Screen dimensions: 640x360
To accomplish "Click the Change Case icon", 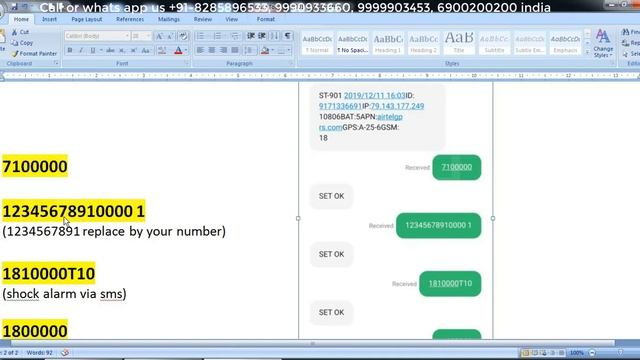I will click(x=145, y=50).
